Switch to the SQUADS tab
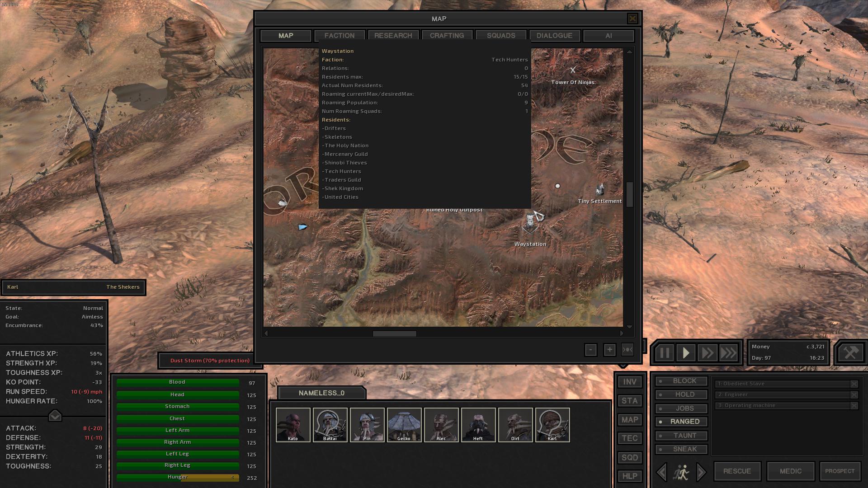This screenshot has height=488, width=868. pos(501,36)
